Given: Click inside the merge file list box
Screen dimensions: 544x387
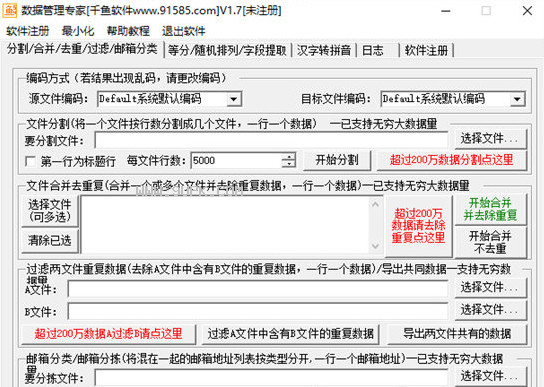Looking at the screenshot, I should (x=225, y=225).
